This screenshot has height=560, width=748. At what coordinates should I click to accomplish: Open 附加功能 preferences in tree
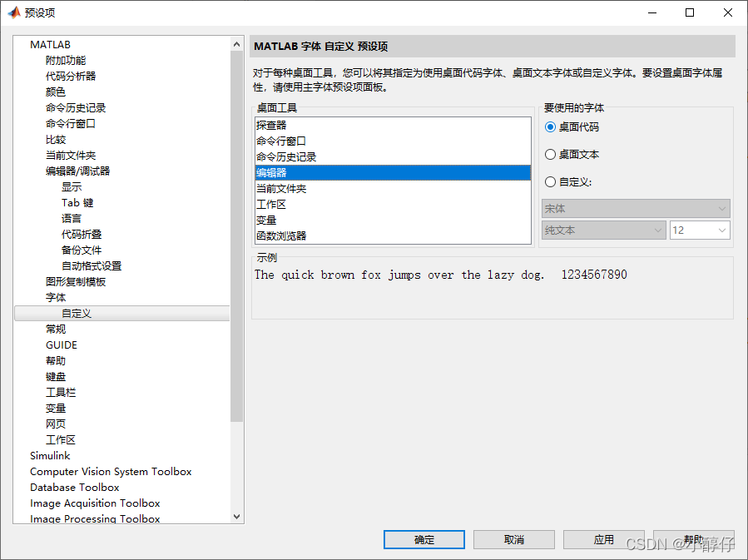click(66, 60)
